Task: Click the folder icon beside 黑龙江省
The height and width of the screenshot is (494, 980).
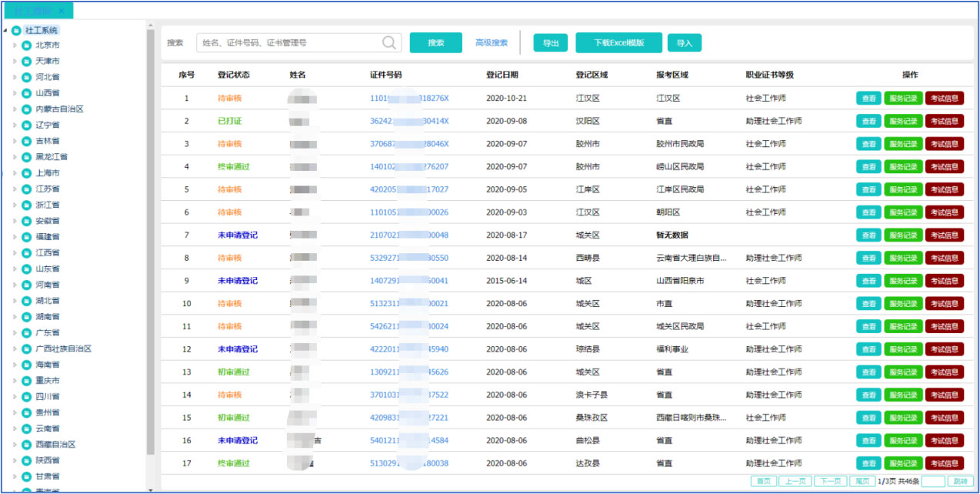Action: click(x=27, y=157)
